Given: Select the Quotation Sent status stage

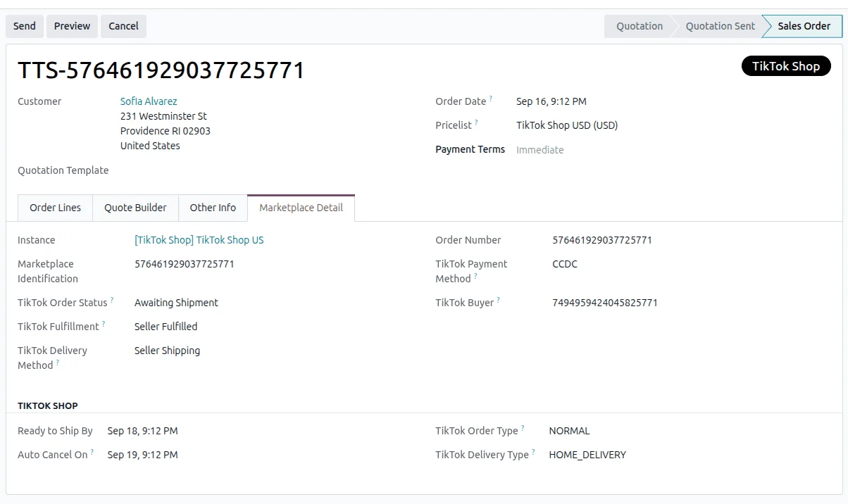Looking at the screenshot, I should coord(720,26).
